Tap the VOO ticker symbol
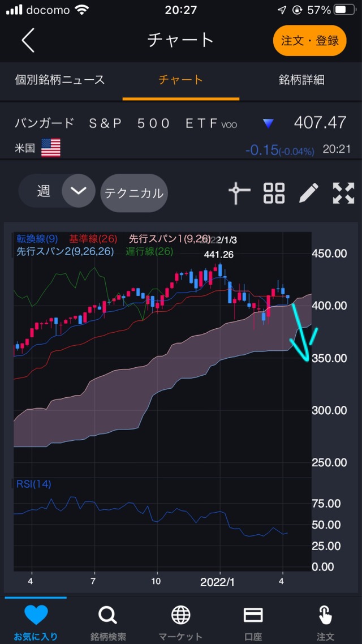The image size is (362, 644). pyautogui.click(x=229, y=125)
